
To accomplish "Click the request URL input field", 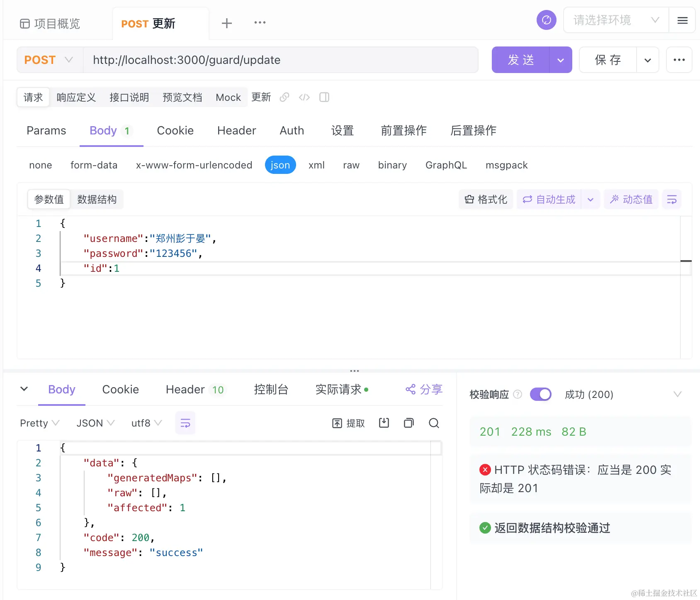I will [280, 60].
